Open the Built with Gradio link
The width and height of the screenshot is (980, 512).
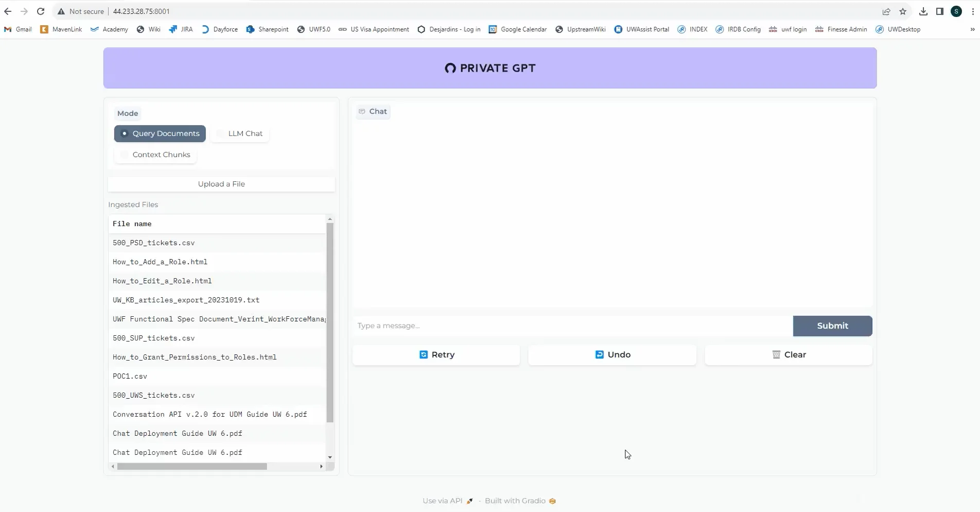[520, 501]
